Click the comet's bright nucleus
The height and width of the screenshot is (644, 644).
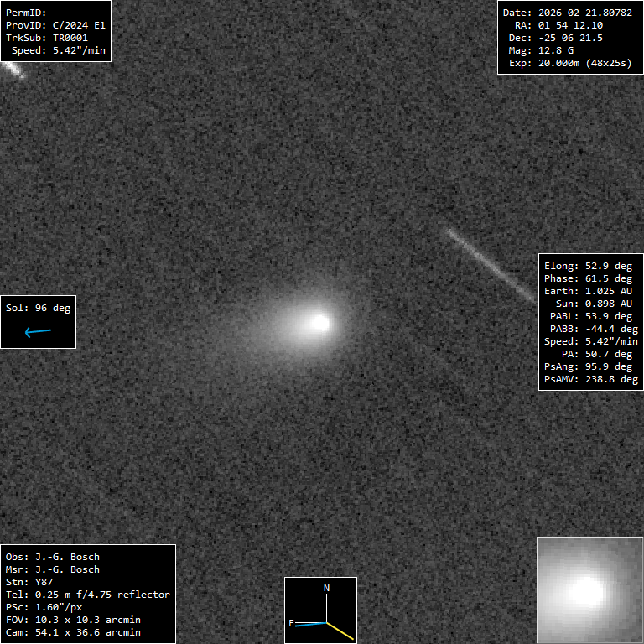click(319, 322)
